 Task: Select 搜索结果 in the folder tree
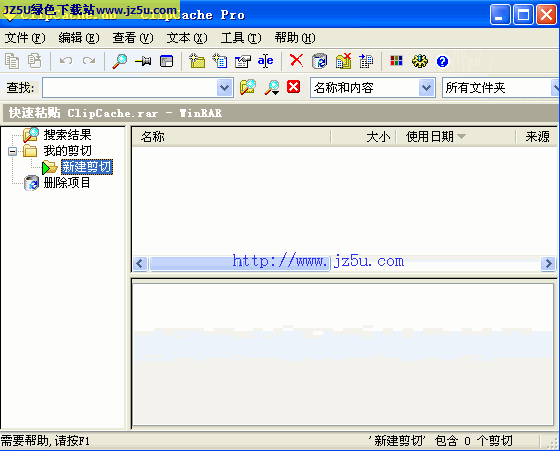click(x=68, y=135)
